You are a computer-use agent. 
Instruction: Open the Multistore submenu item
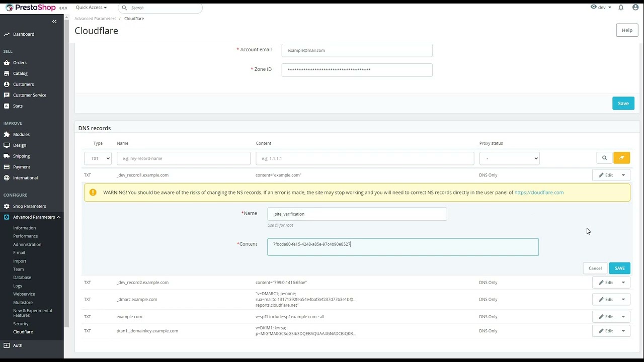(x=23, y=302)
